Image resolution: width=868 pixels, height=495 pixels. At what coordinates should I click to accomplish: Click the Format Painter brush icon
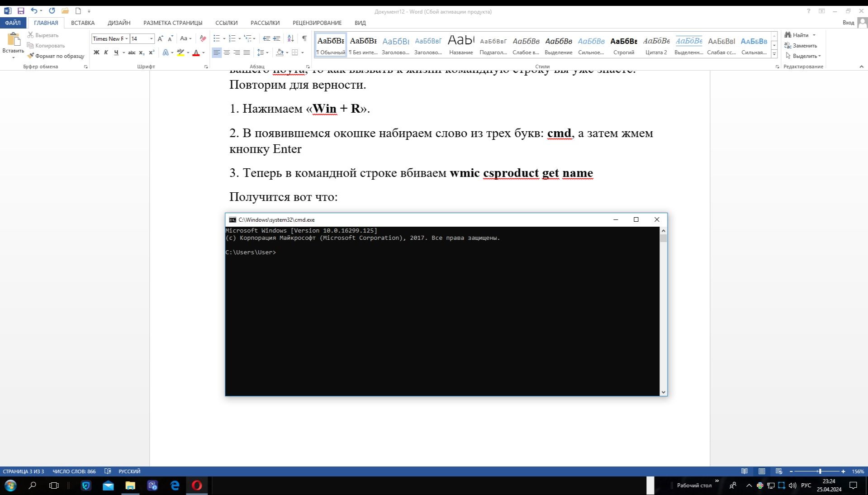pos(31,56)
